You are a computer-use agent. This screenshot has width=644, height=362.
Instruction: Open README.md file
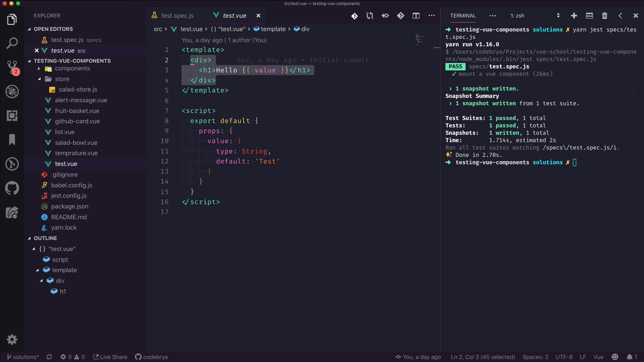[69, 217]
